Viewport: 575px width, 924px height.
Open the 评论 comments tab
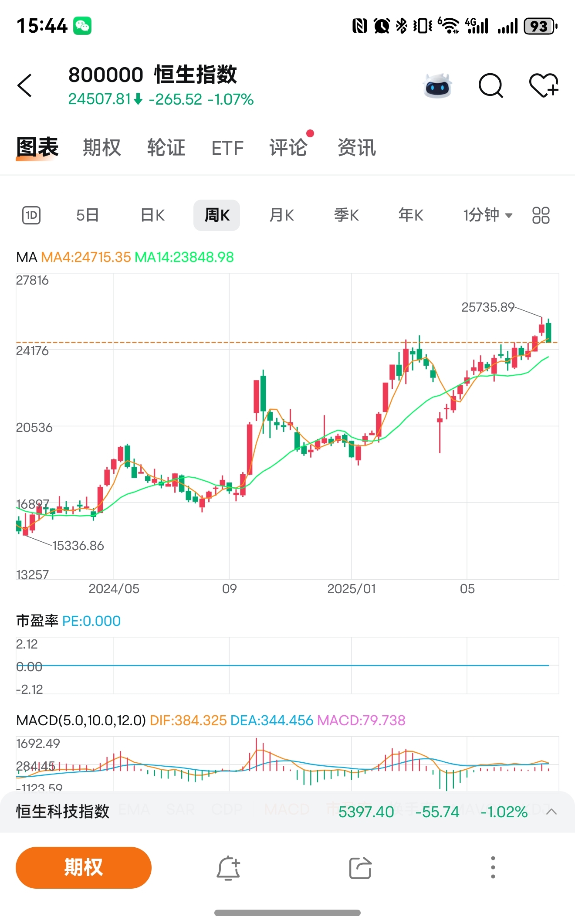coord(288,147)
